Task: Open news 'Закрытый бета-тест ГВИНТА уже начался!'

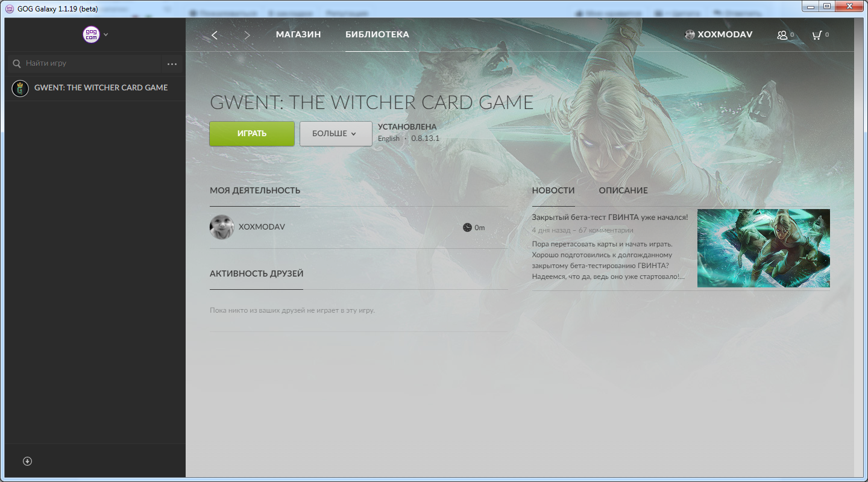Action: (x=610, y=217)
